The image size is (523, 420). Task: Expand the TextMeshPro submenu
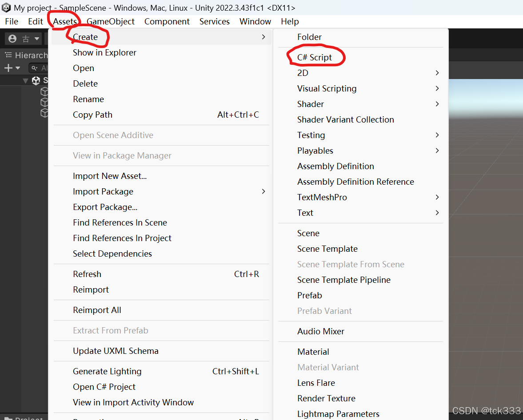pyautogui.click(x=360, y=197)
